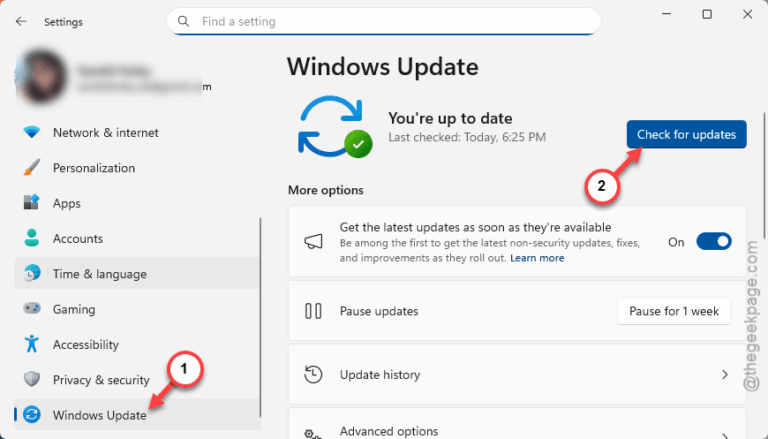Open Update history
The image size is (768, 439).
click(517, 375)
